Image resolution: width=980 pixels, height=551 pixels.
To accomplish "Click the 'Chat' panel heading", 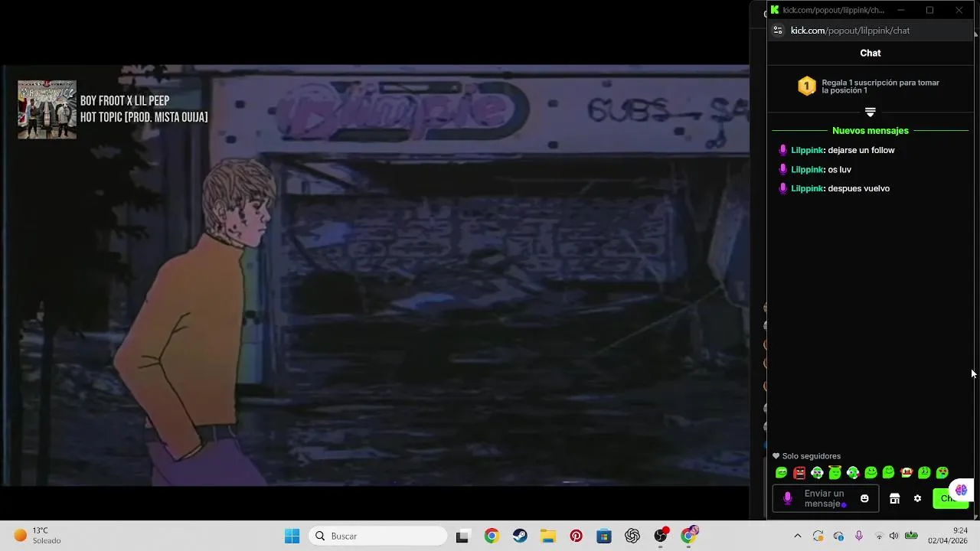I will (871, 53).
